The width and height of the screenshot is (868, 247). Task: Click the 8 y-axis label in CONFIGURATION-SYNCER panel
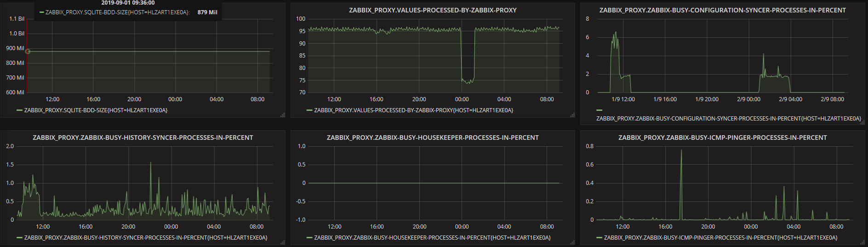[x=587, y=19]
